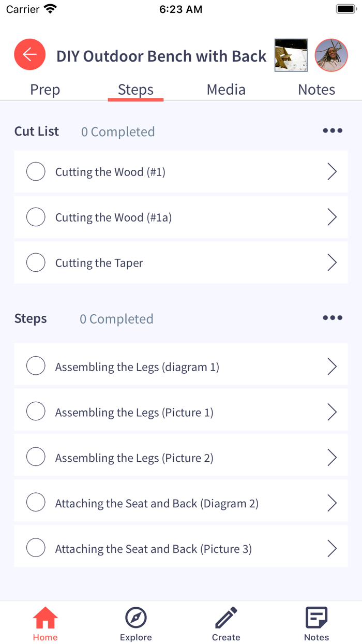Switch to the Prep tab

tap(45, 90)
